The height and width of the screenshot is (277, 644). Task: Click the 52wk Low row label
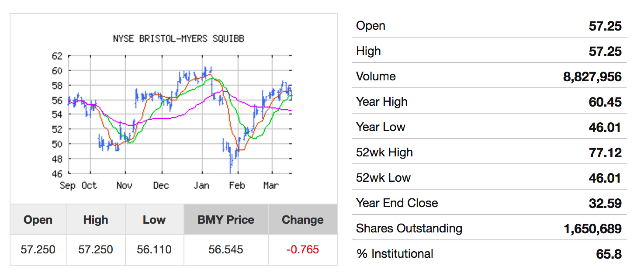click(x=383, y=178)
